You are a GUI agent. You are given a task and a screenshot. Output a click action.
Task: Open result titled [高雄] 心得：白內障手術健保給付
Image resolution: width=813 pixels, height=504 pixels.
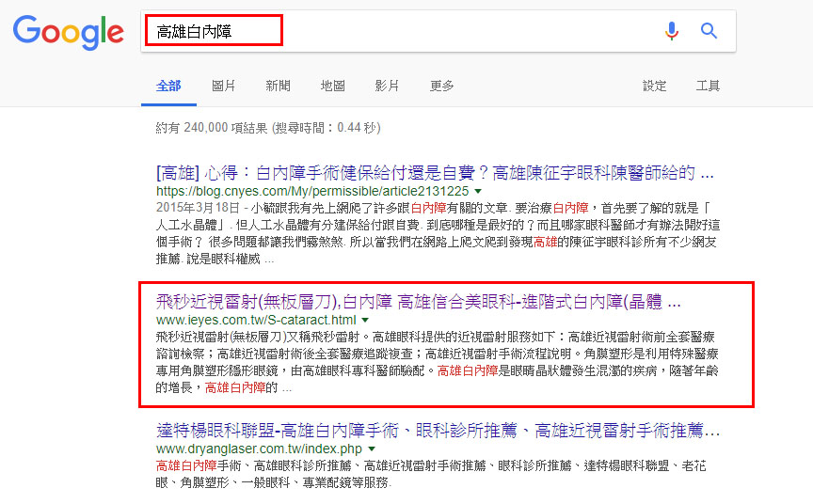tap(435, 172)
